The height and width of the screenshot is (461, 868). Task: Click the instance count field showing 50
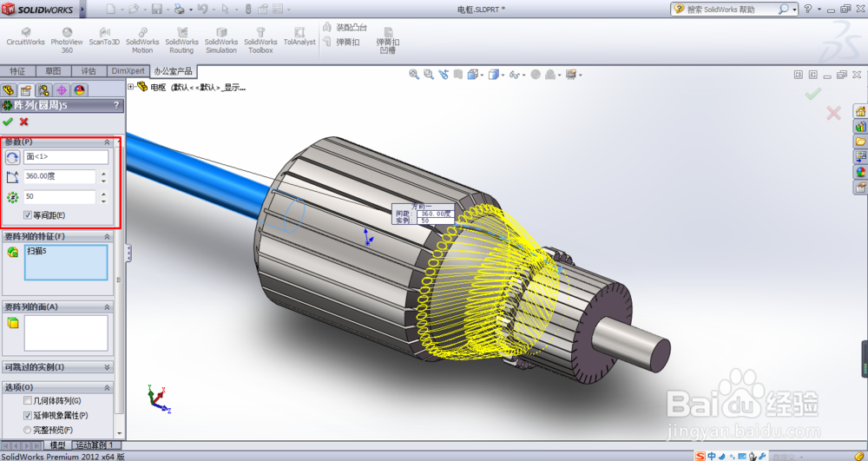[60, 196]
